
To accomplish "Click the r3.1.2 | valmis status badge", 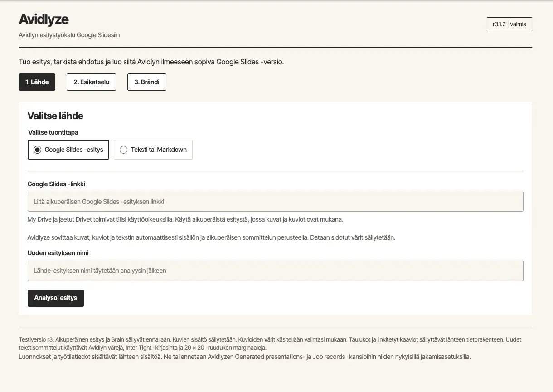I will tap(509, 24).
